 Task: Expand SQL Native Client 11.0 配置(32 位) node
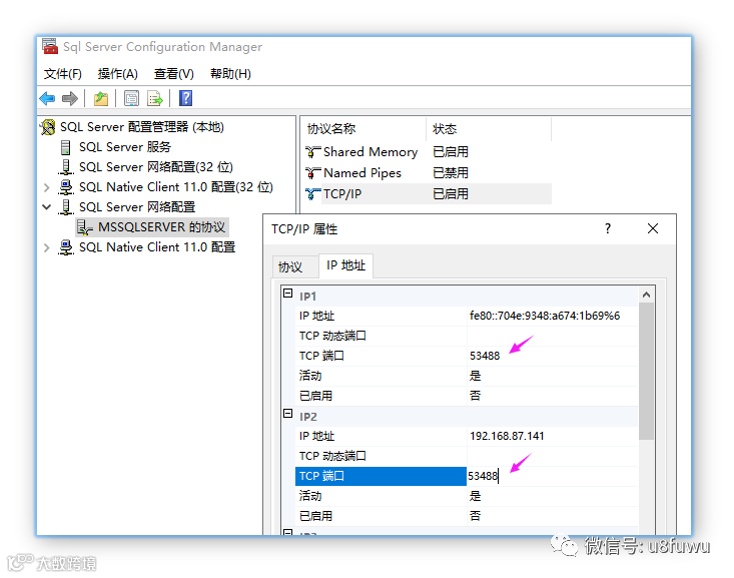coord(46,187)
